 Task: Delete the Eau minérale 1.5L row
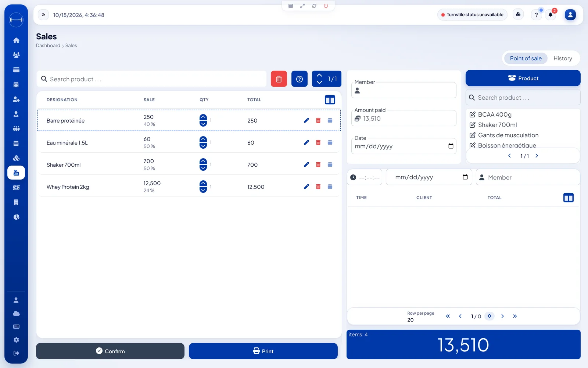pyautogui.click(x=318, y=142)
